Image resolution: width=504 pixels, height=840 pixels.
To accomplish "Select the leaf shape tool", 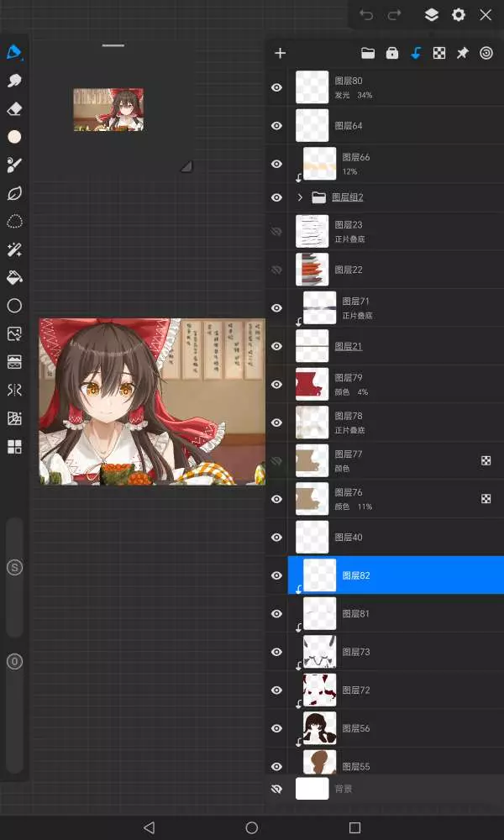I will tap(14, 193).
